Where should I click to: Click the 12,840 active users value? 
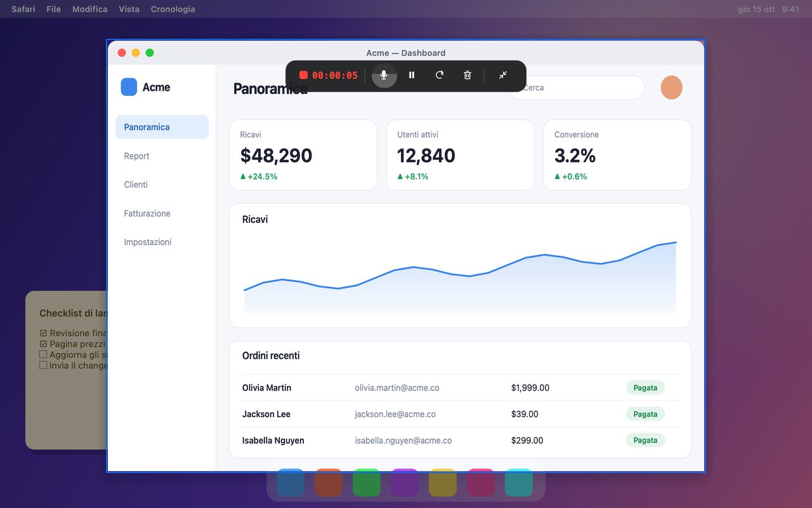point(426,156)
